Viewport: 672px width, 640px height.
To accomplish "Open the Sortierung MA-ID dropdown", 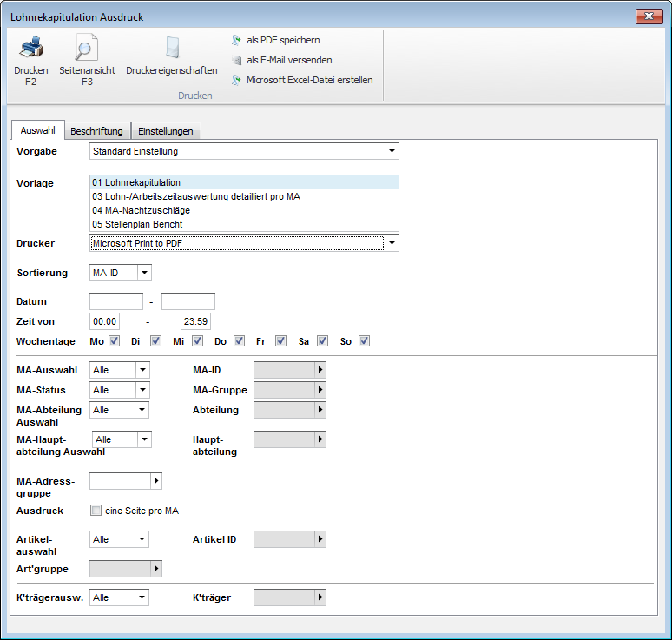I will click(x=144, y=273).
